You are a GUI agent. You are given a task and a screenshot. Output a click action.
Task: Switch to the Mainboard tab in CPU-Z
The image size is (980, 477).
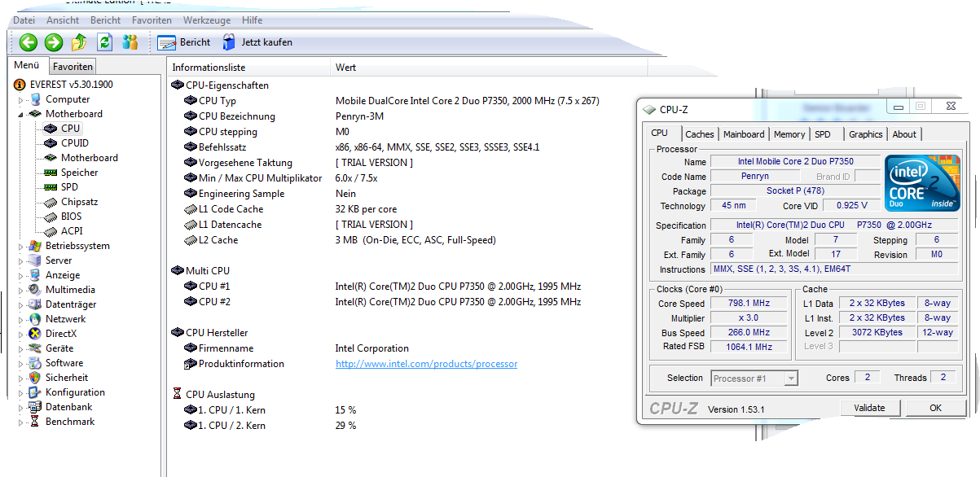[744, 134]
